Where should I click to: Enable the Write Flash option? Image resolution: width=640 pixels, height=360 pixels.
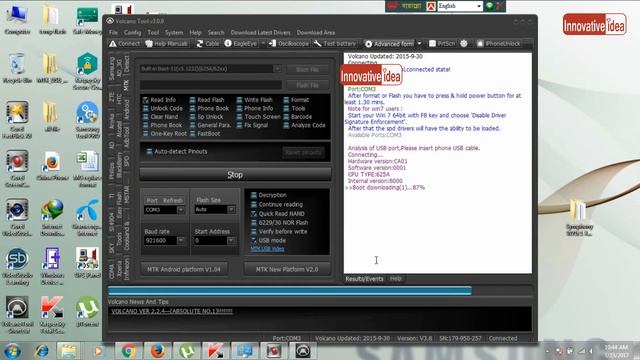239,100
